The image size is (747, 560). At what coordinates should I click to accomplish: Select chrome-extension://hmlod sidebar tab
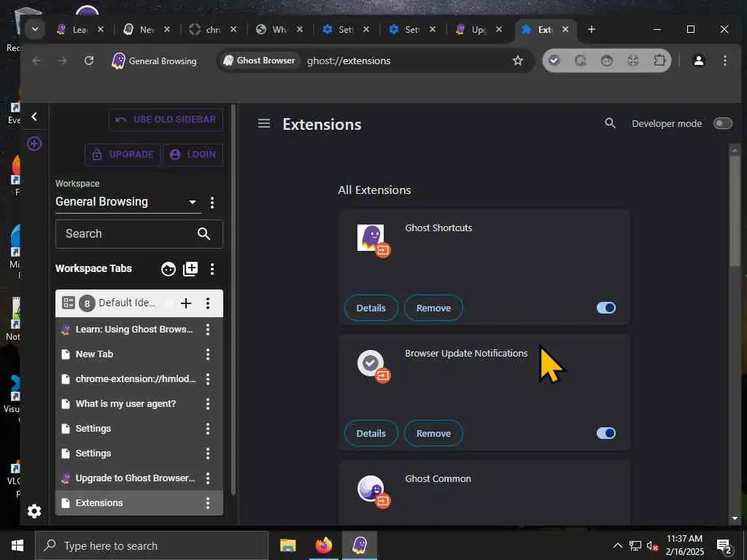[135, 379]
